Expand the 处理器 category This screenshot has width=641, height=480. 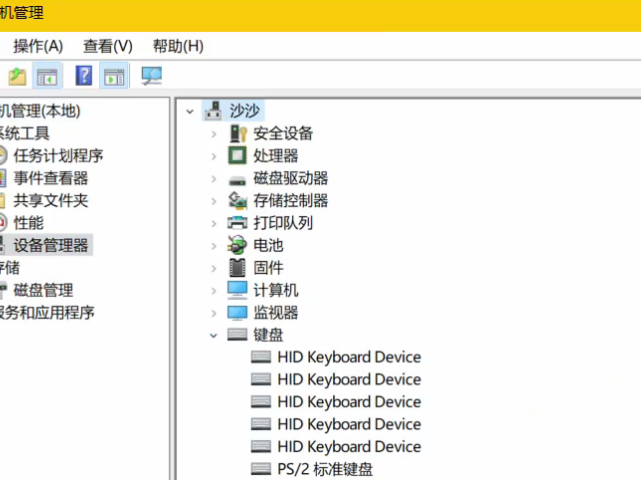tap(213, 156)
